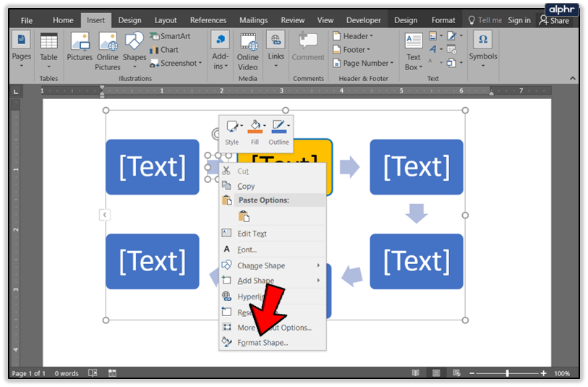The width and height of the screenshot is (588, 387).
Task: Choose Format Shape from context menu
Action: coord(263,343)
